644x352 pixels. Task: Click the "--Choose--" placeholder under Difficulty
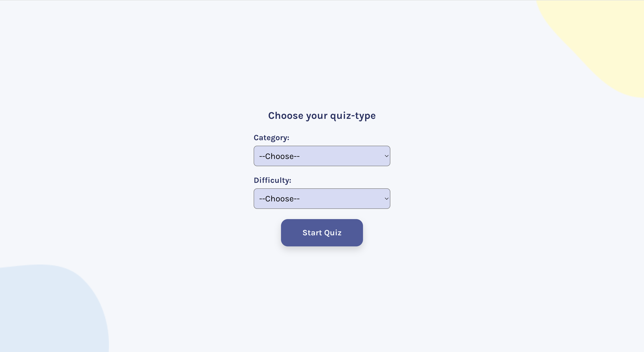pyautogui.click(x=279, y=199)
